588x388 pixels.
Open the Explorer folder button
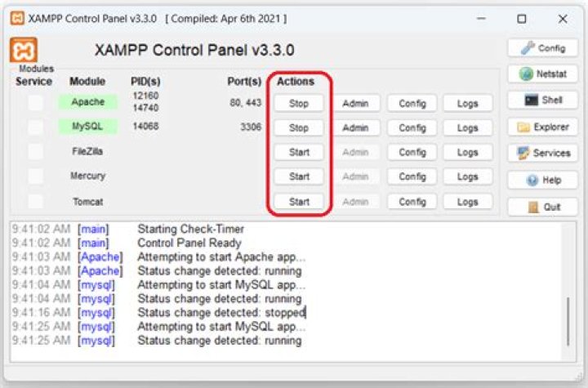tap(542, 127)
